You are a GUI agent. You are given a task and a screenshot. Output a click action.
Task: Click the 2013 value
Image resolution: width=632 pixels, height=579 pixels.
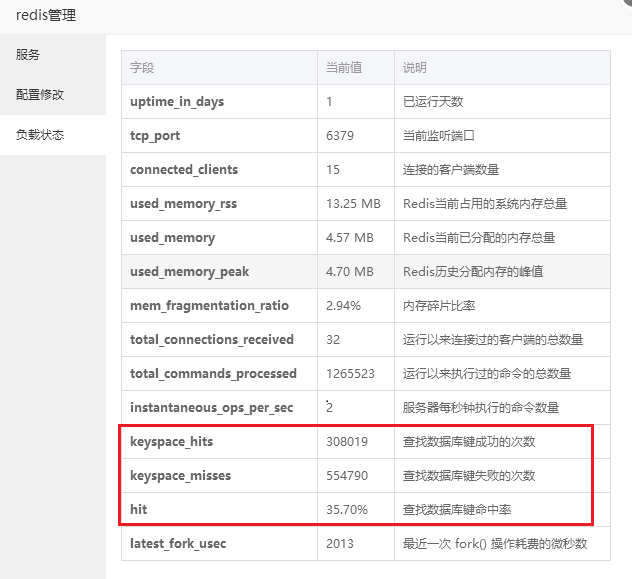(340, 544)
